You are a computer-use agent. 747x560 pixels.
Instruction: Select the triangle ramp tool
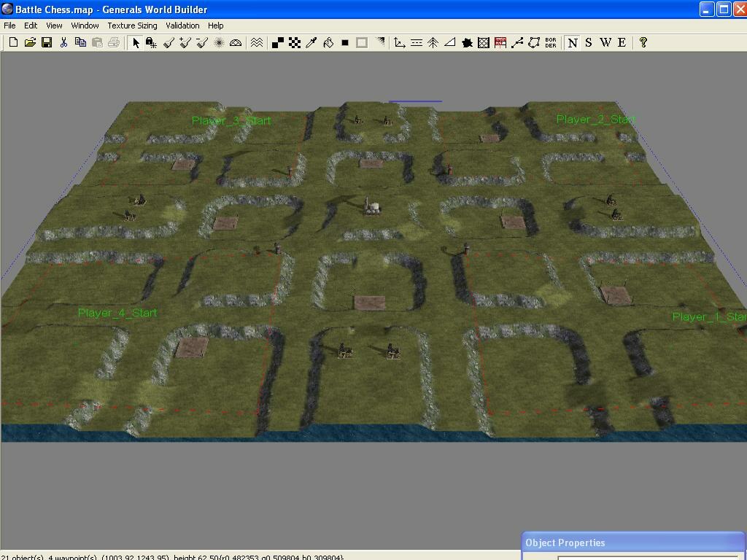(x=449, y=43)
